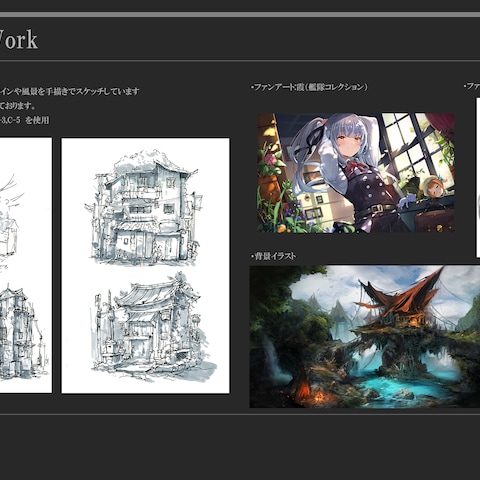Click the partially visible sketch page at left
This screenshot has width=480, height=480.
26,265
